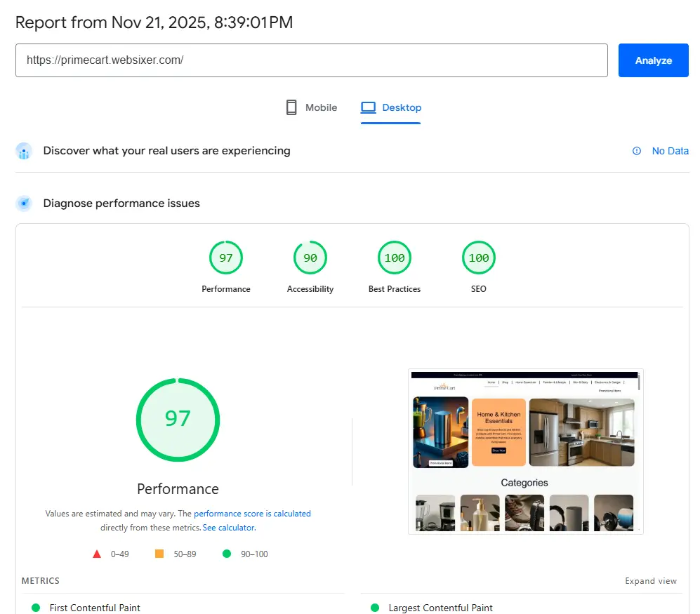Image resolution: width=700 pixels, height=614 pixels.
Task: Click the Desktop laptop icon
Action: 369,107
